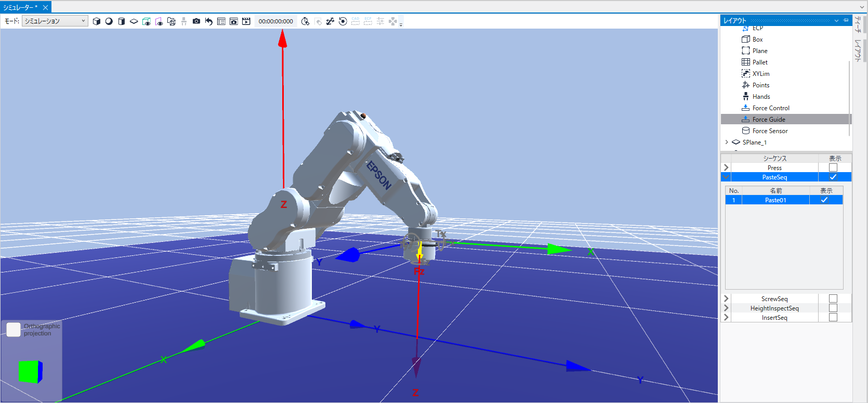Click the flat plane icon in toolbar
868x403 pixels.
[134, 21]
